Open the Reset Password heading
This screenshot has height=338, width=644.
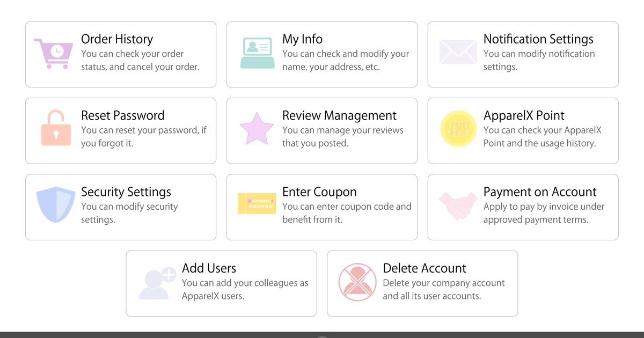click(x=123, y=115)
